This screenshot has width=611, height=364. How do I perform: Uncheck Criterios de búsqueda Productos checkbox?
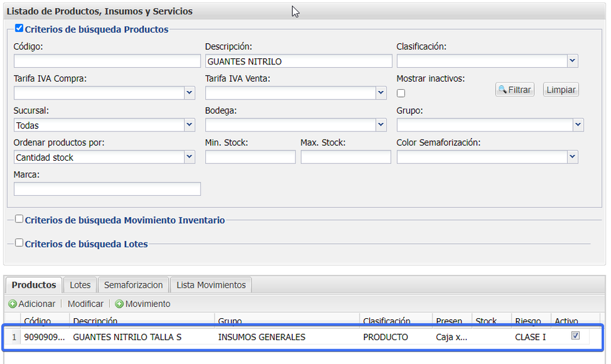pyautogui.click(x=19, y=29)
